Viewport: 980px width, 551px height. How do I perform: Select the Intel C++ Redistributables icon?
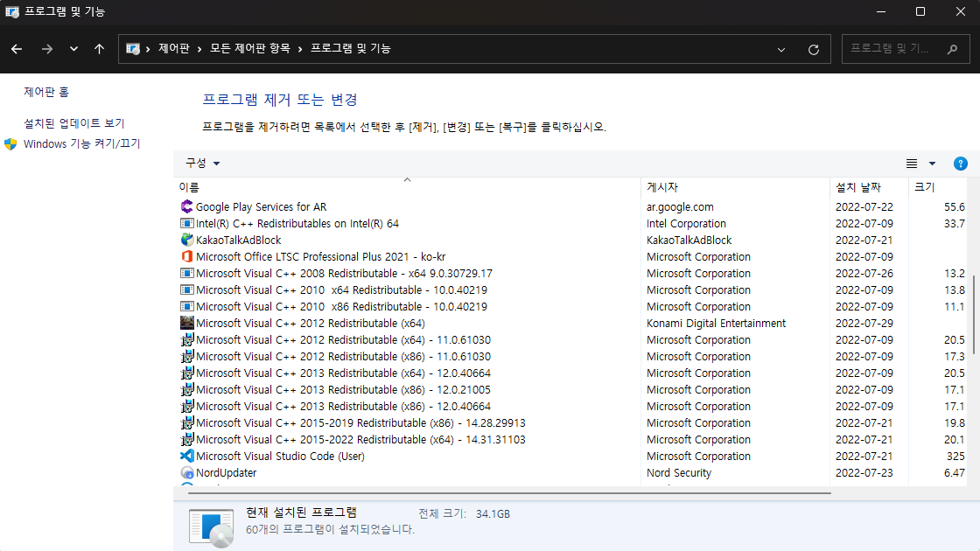[187, 223]
